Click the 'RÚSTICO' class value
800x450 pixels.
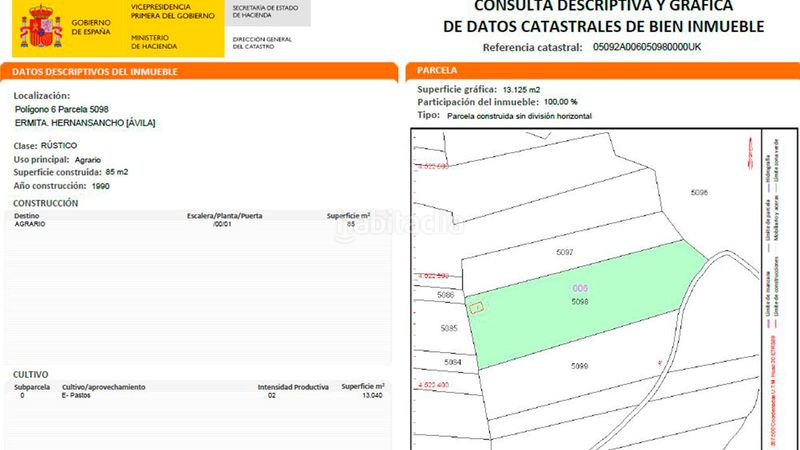(59, 145)
